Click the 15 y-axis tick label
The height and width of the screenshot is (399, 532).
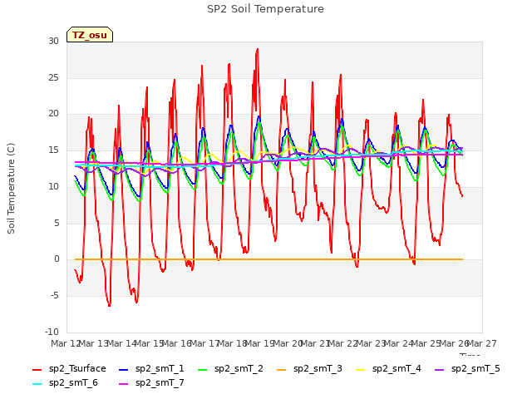[x=53, y=150]
